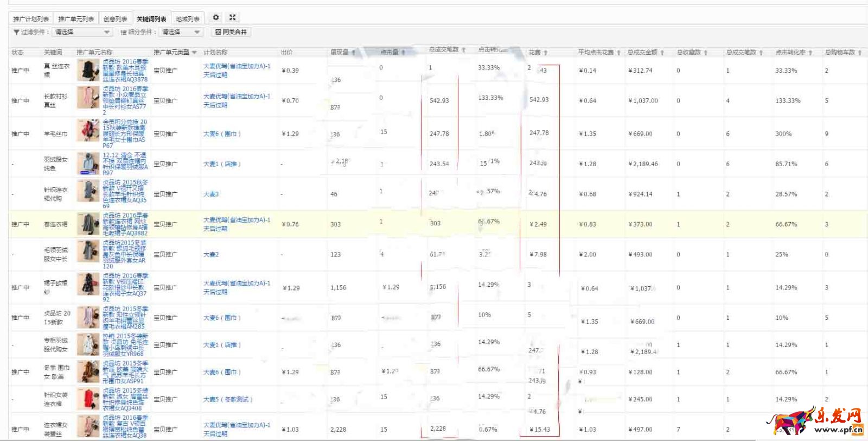
Task: Switch to the 推广计划列表 tab
Action: point(31,19)
